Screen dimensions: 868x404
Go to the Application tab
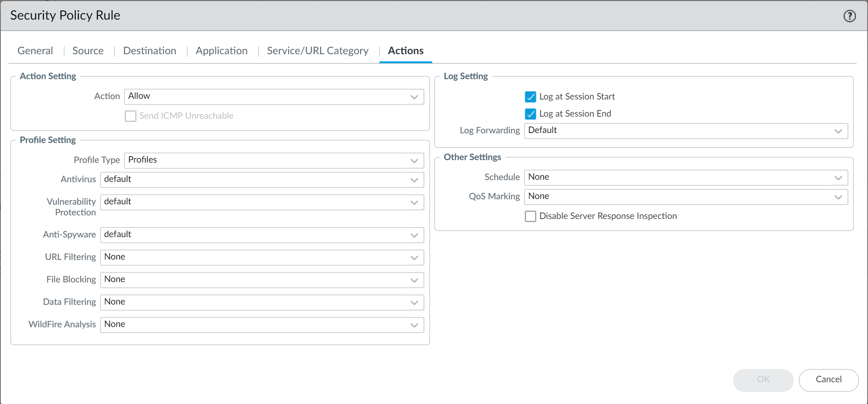[221, 51]
